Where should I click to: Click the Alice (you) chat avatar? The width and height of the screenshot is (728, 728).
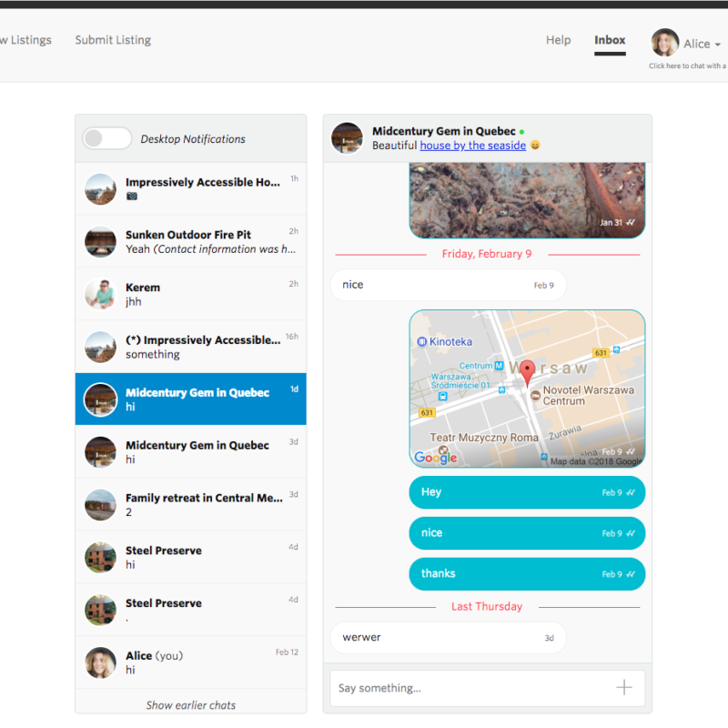(x=100, y=662)
